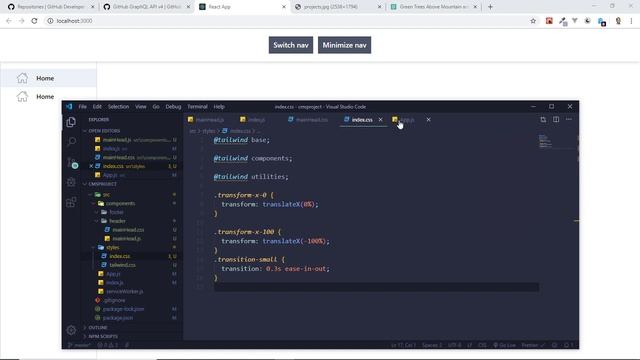Close index.css in Open Editors list
Screen dimensions: 640x360
point(91,166)
